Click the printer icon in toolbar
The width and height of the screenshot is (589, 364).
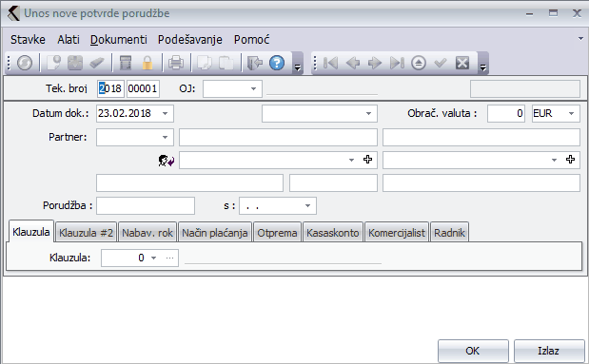(175, 63)
